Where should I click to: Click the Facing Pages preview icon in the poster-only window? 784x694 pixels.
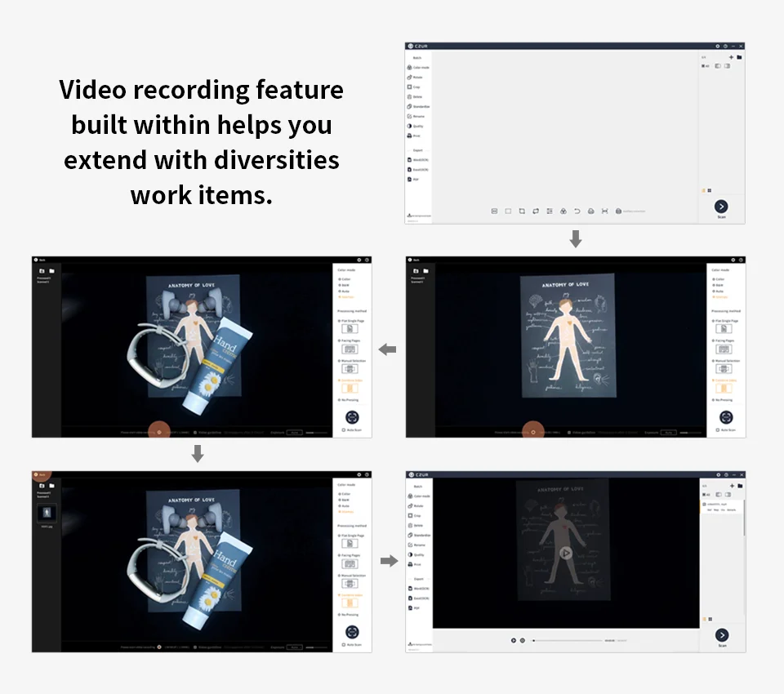724,349
